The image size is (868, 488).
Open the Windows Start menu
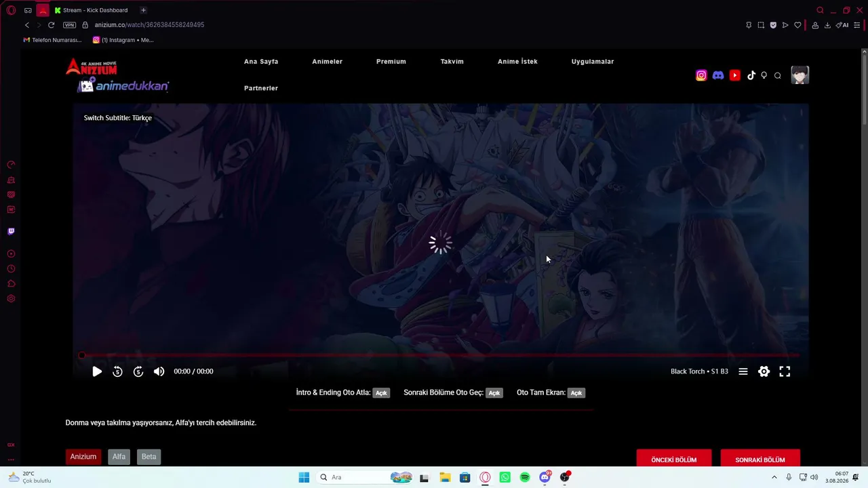[x=304, y=477]
